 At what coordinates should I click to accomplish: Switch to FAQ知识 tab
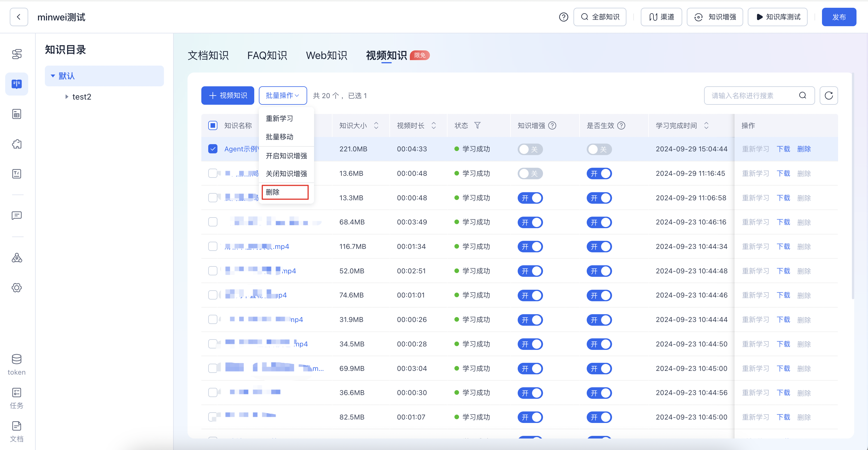pos(267,55)
